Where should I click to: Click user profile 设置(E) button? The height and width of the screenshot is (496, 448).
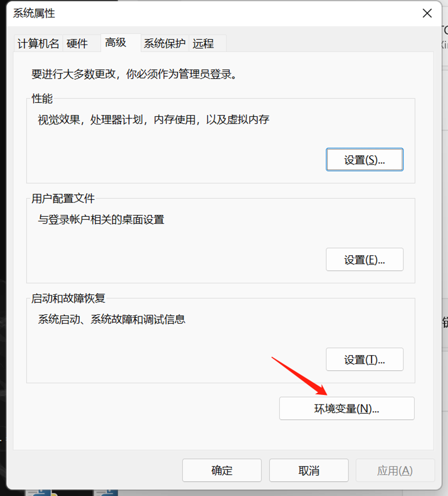[365, 259]
